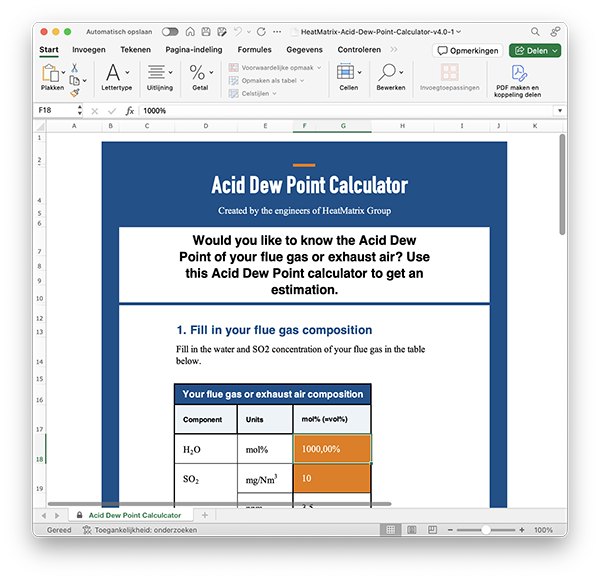Open the Controleren ribbon tab

(x=359, y=50)
